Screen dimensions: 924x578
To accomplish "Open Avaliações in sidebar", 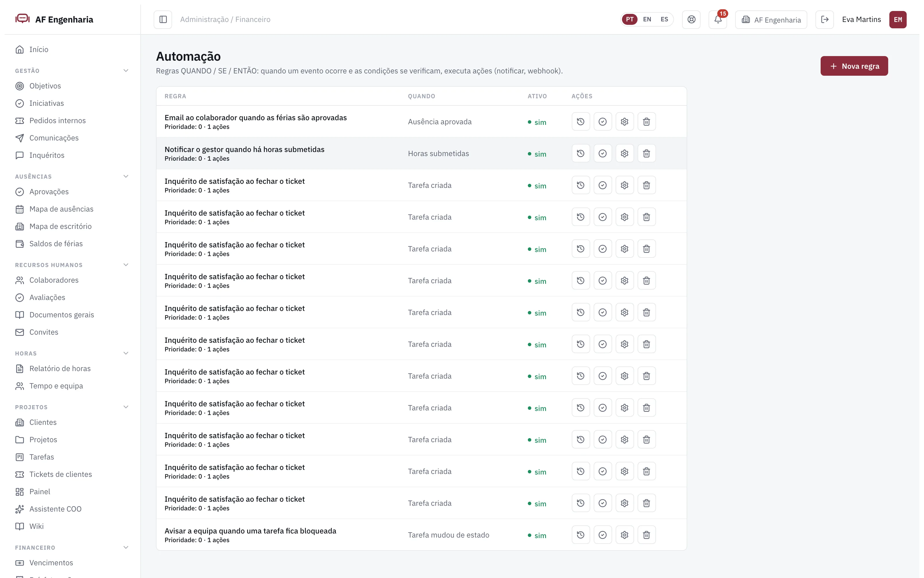I will click(72, 297).
